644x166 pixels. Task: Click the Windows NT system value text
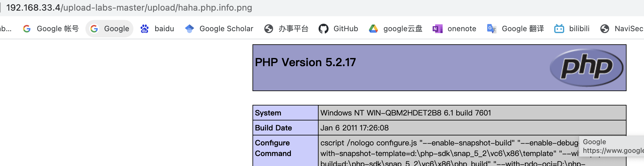tap(406, 113)
